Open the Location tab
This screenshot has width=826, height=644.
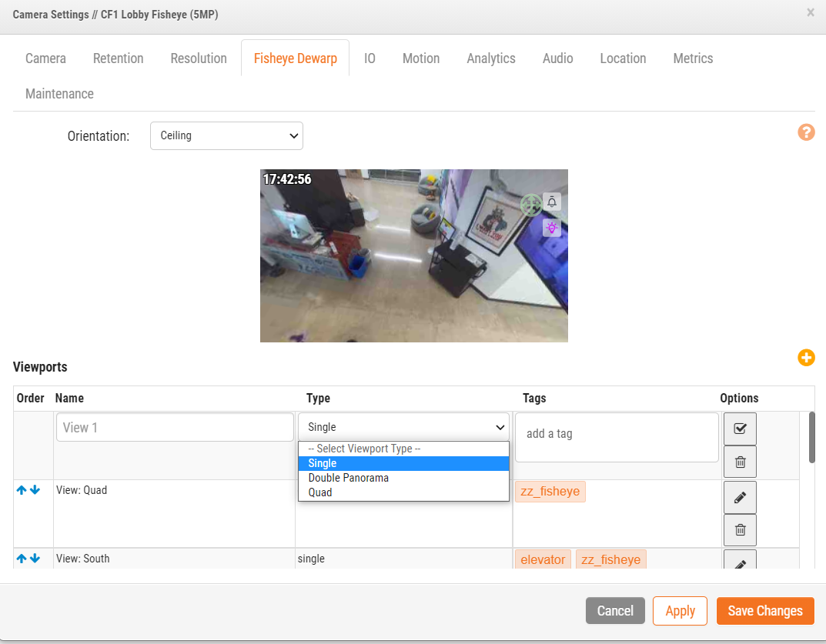[x=623, y=58]
